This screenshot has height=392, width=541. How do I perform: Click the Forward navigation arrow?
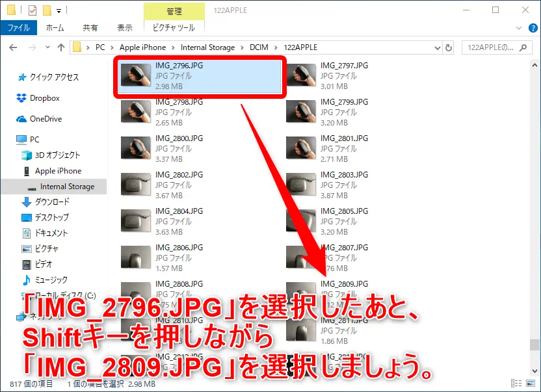pyautogui.click(x=33, y=47)
